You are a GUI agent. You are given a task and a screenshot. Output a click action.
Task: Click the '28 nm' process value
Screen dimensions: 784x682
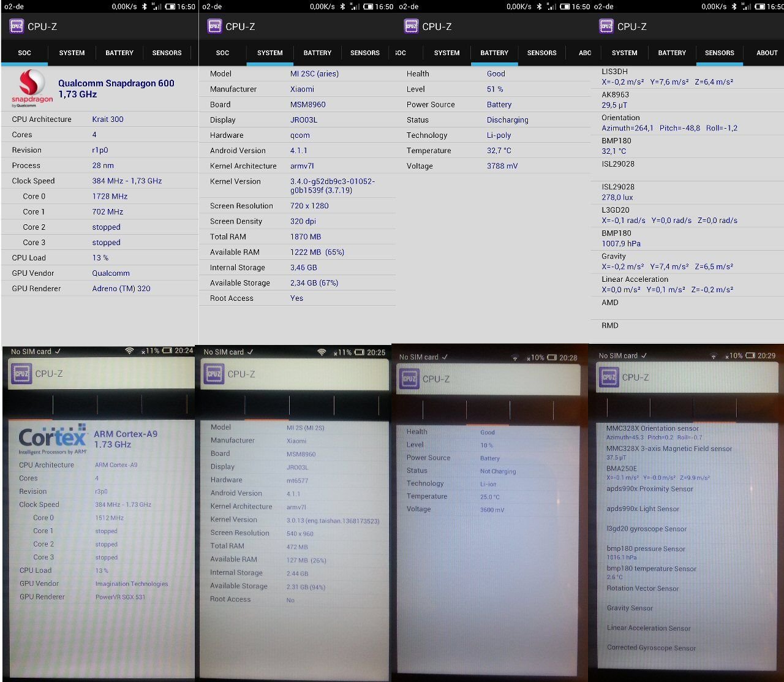click(103, 165)
